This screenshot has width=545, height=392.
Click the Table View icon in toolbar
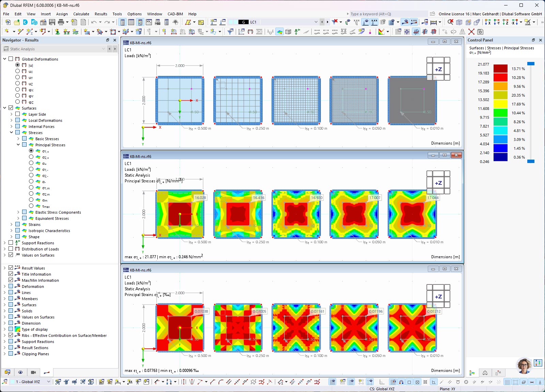[x=131, y=22]
